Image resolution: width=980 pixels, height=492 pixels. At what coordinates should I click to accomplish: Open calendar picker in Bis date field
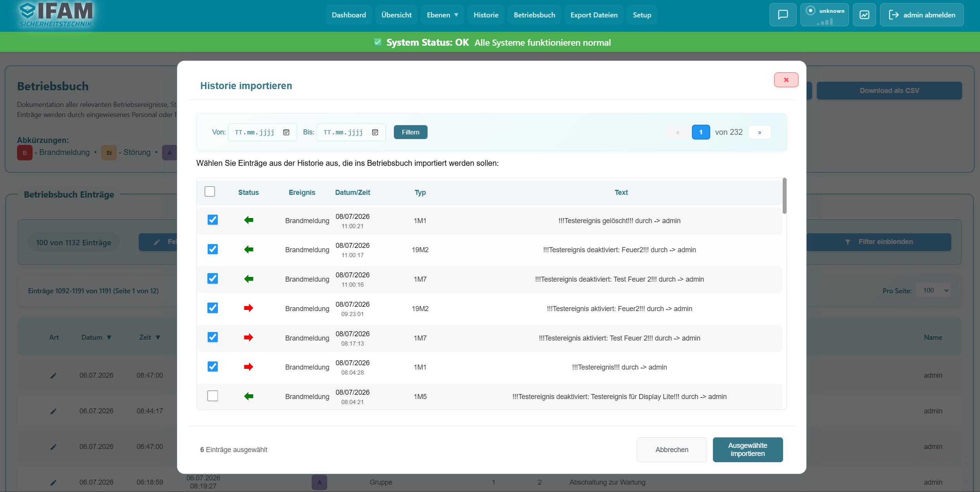(375, 132)
